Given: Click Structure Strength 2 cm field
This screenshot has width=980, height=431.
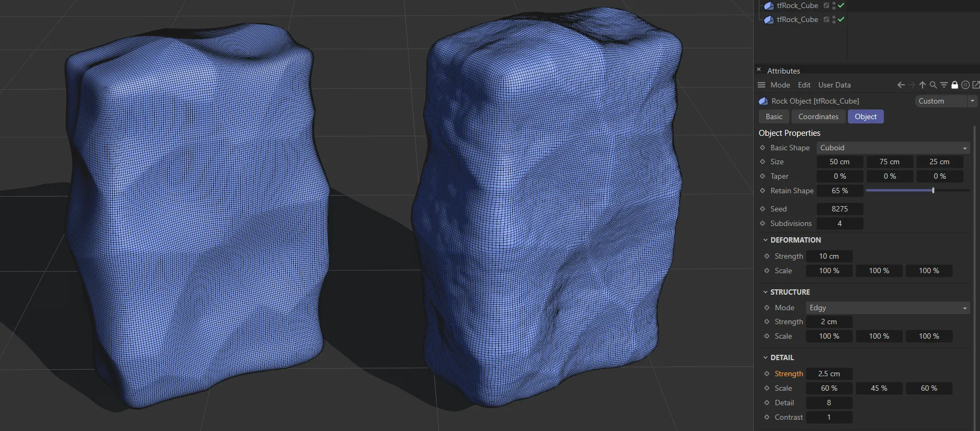Looking at the screenshot, I should (x=829, y=322).
